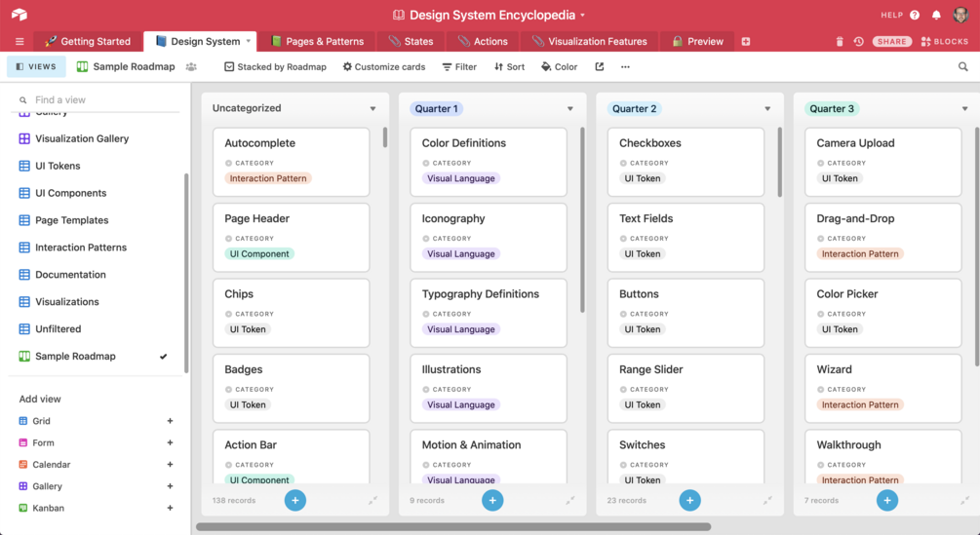The image size is (980, 535).
Task: Open the trash bin icon
Action: click(x=840, y=41)
